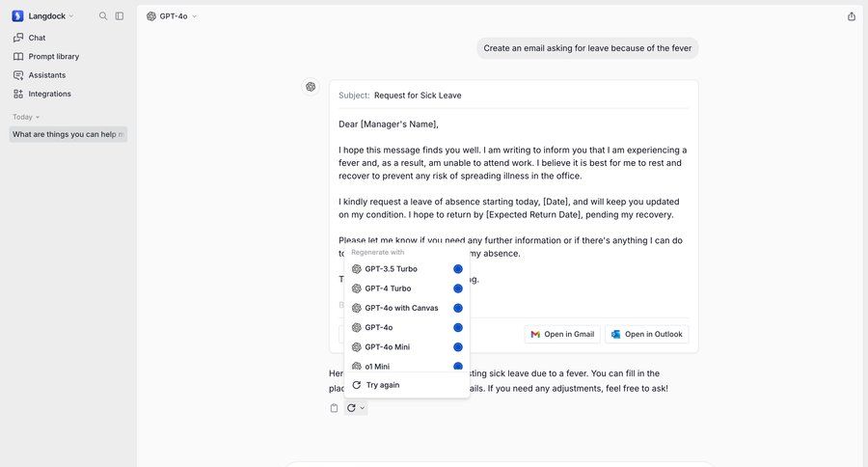Viewport: 868px width, 467px height.
Task: Click the regenerate circular arrow icon
Action: 351,408
